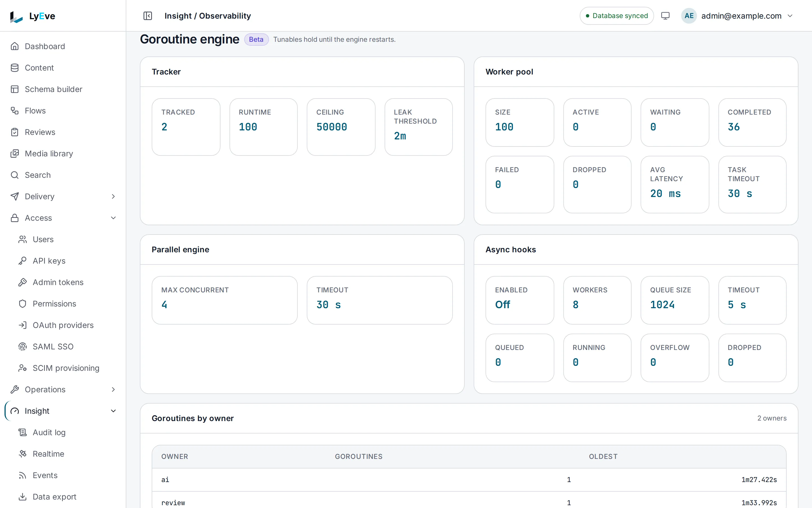Image resolution: width=812 pixels, height=508 pixels.
Task: Select the 'ai' owner row
Action: 469,480
